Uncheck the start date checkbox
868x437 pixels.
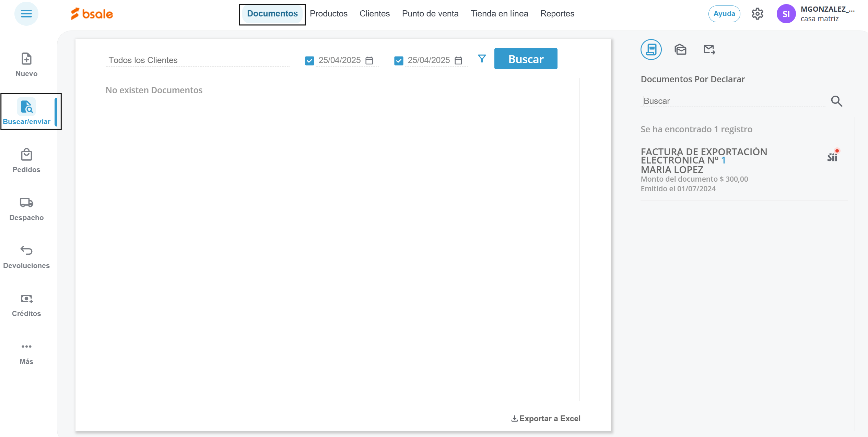pos(309,61)
